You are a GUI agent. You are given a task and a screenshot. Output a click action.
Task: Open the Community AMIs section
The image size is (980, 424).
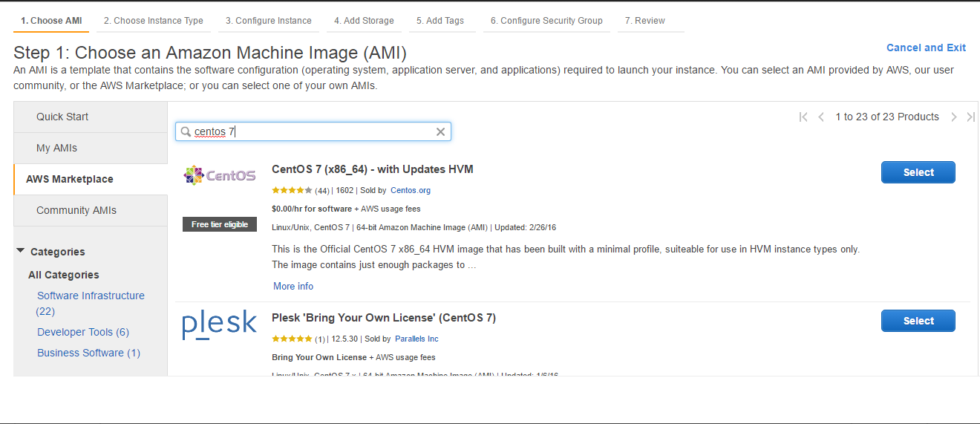(91, 210)
